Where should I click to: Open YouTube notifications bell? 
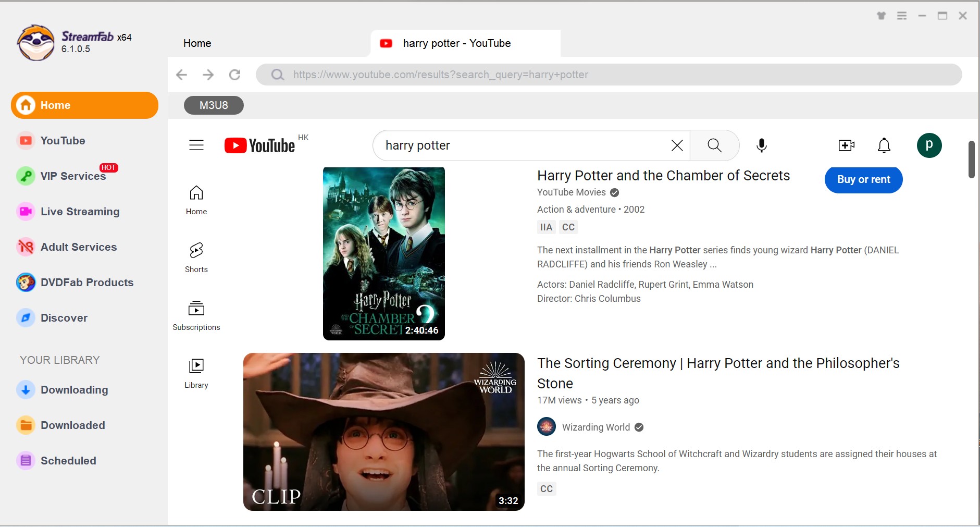(x=884, y=145)
